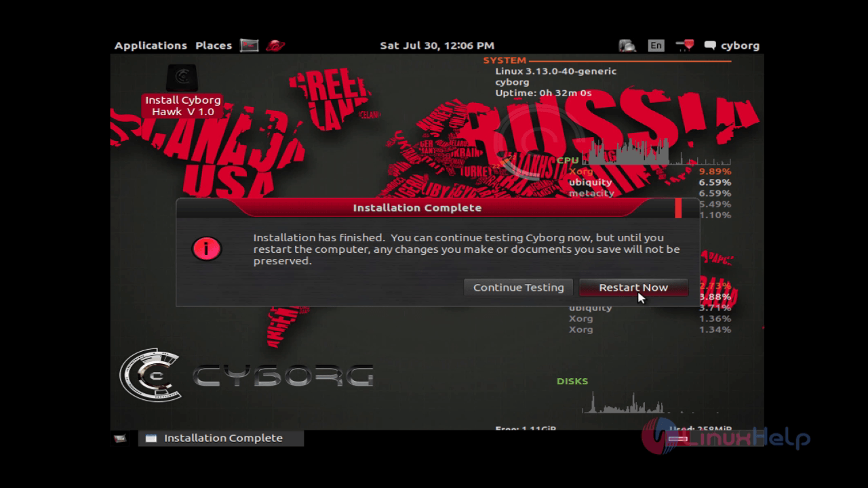Image resolution: width=868 pixels, height=488 pixels.
Task: Click the Restart Now button
Action: coord(633,287)
